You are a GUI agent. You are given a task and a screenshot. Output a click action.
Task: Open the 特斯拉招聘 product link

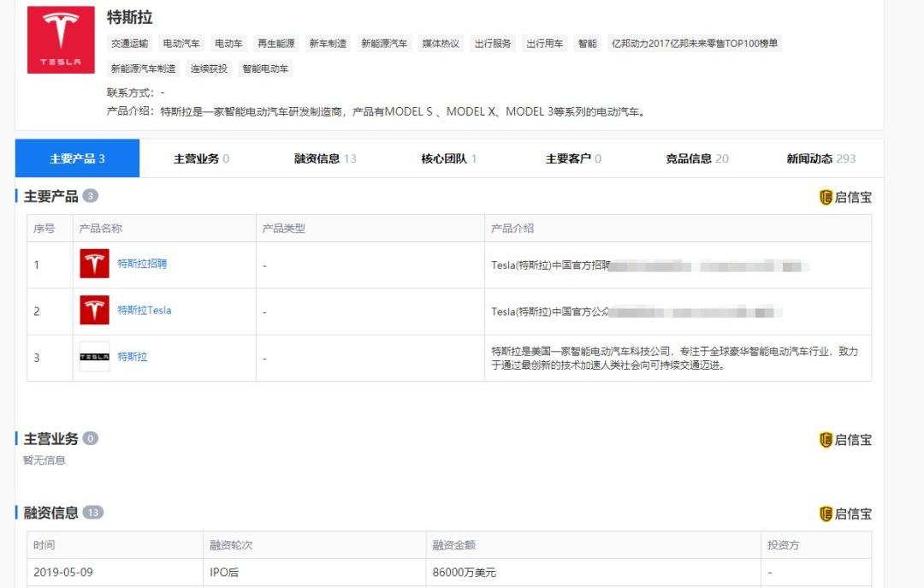[x=142, y=264]
